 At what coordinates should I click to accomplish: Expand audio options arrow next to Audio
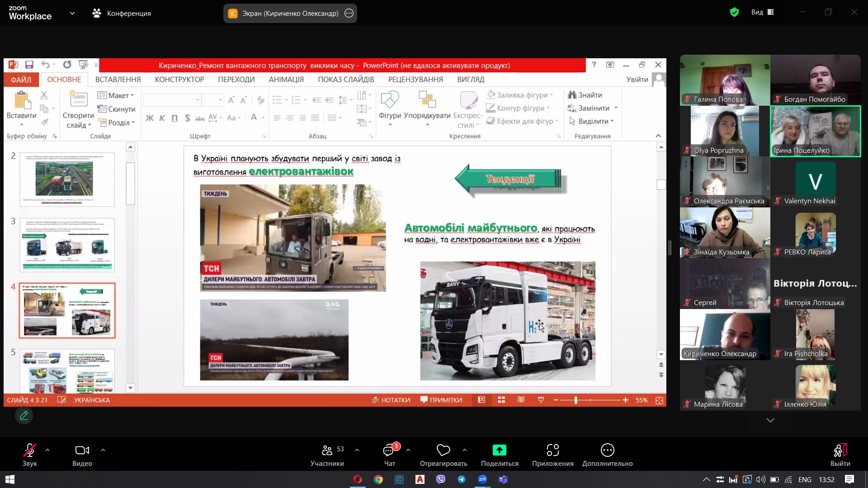click(x=47, y=450)
